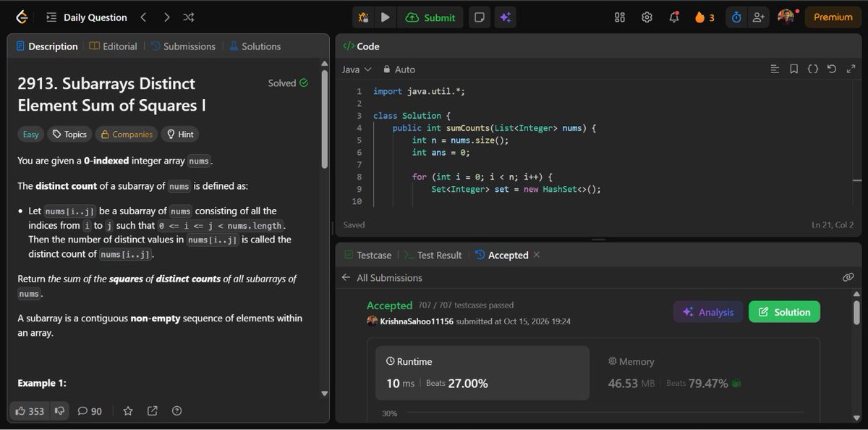Go to the next question arrow
The height and width of the screenshot is (430, 868).
click(x=166, y=17)
